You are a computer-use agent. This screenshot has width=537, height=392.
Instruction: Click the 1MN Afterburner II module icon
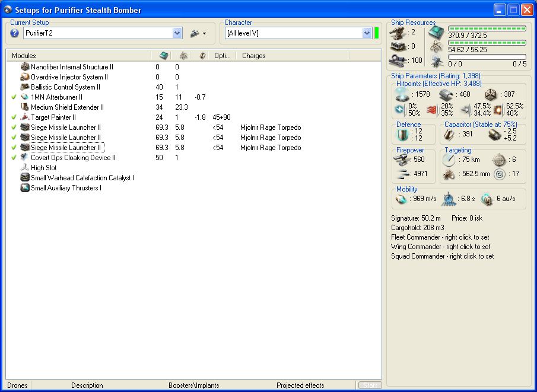25,97
